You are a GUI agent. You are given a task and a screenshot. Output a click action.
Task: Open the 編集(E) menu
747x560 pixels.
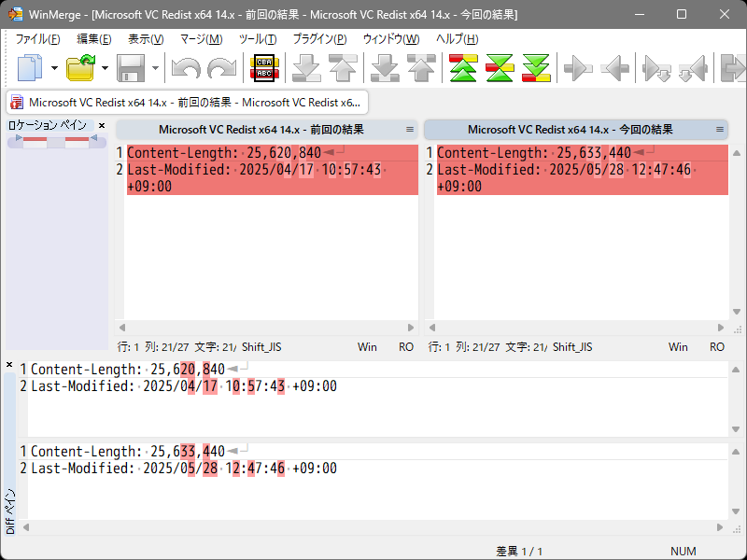pos(94,39)
